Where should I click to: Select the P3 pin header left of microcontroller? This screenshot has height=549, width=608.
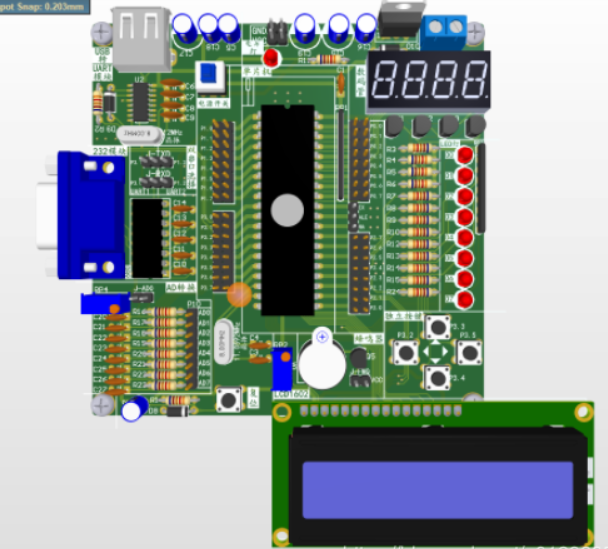(223, 252)
